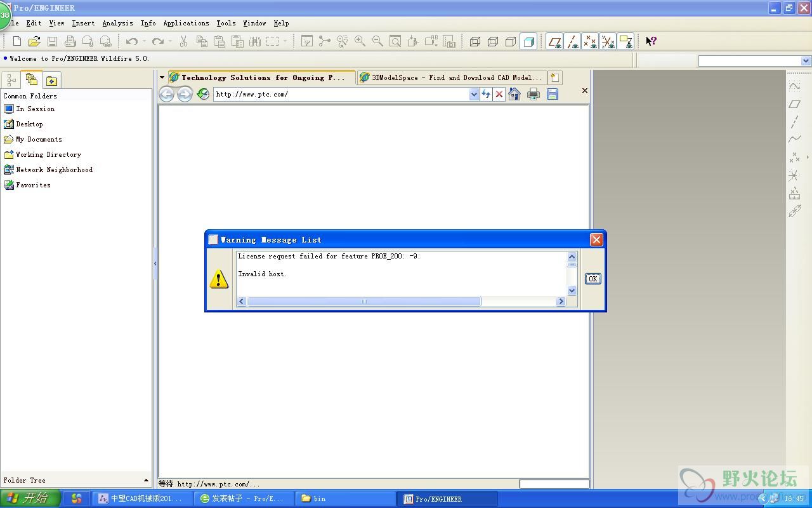Select the datum point tool
Image resolution: width=812 pixels, height=508 pixels.
point(795,157)
